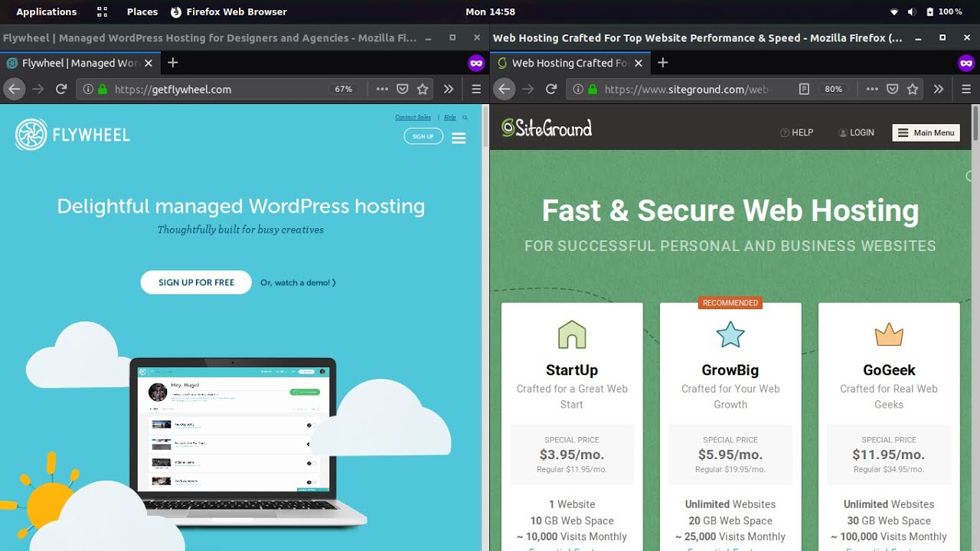980x551 pixels.
Task: Reset the 67% zoom level on Flywheel
Action: [x=344, y=89]
